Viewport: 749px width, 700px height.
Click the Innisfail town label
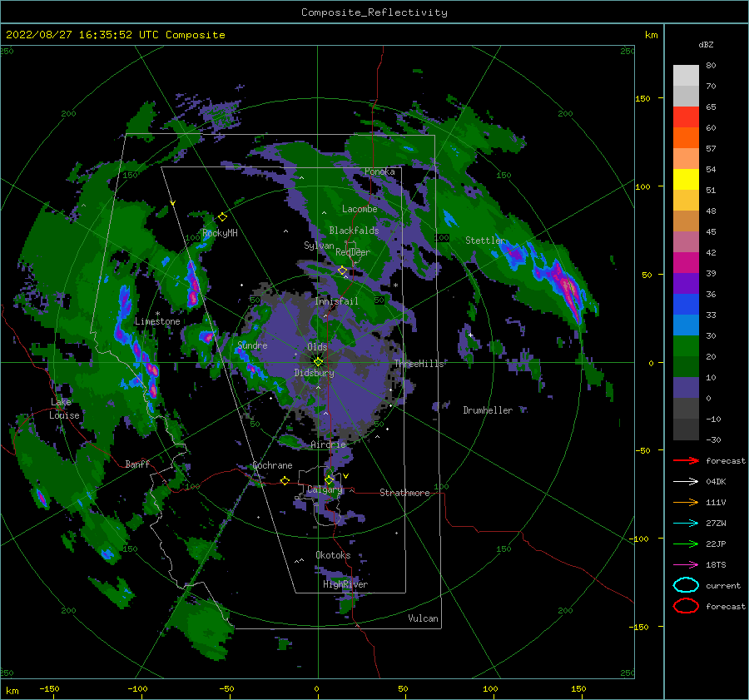click(x=336, y=301)
